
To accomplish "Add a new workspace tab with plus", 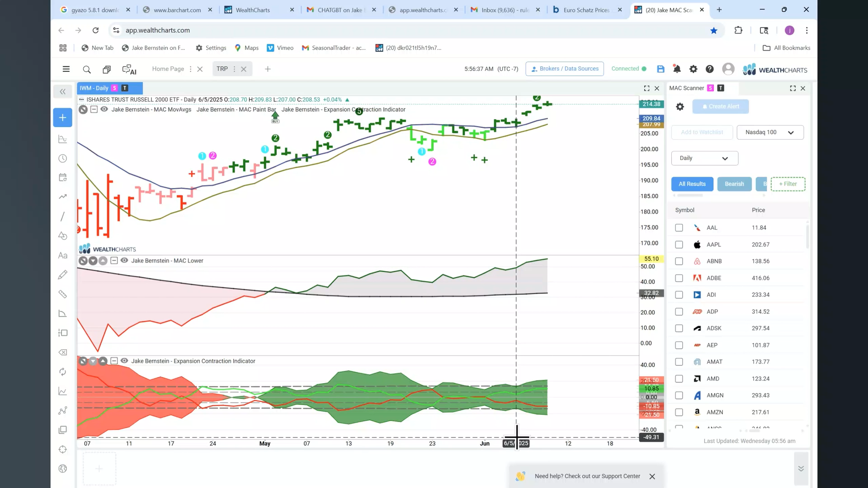I will (268, 69).
